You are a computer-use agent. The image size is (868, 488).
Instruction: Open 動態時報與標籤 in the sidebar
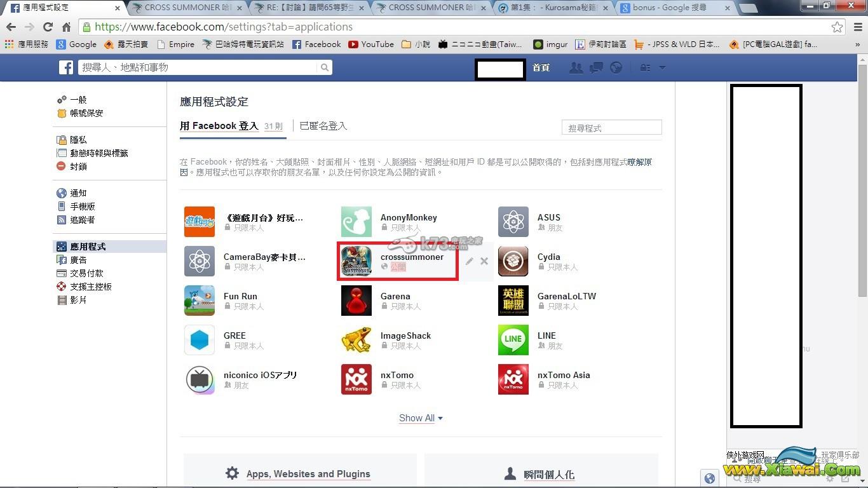click(x=99, y=153)
